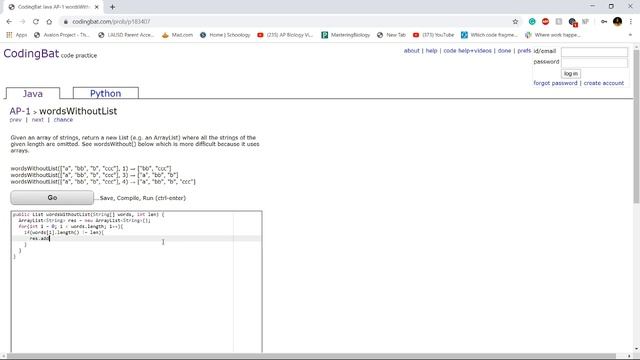Screen dimensions: 640x360
Task: Reload the CodingBat page
Action: tap(36, 22)
